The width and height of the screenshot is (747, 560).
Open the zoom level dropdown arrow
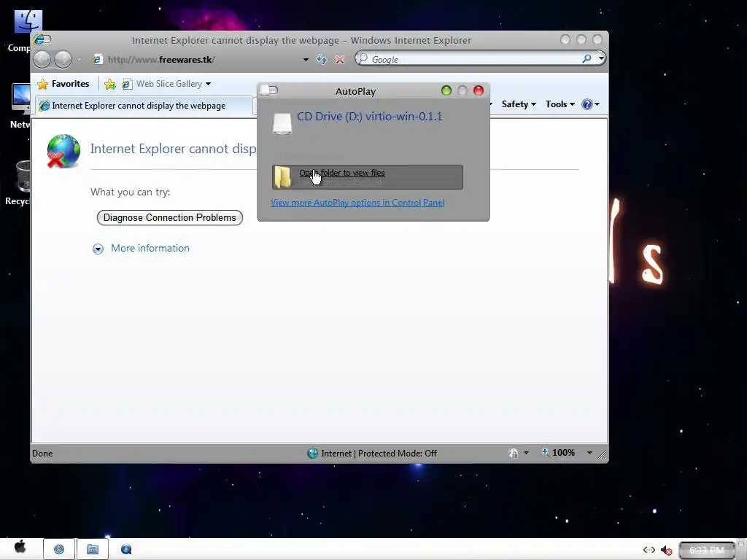pos(589,453)
